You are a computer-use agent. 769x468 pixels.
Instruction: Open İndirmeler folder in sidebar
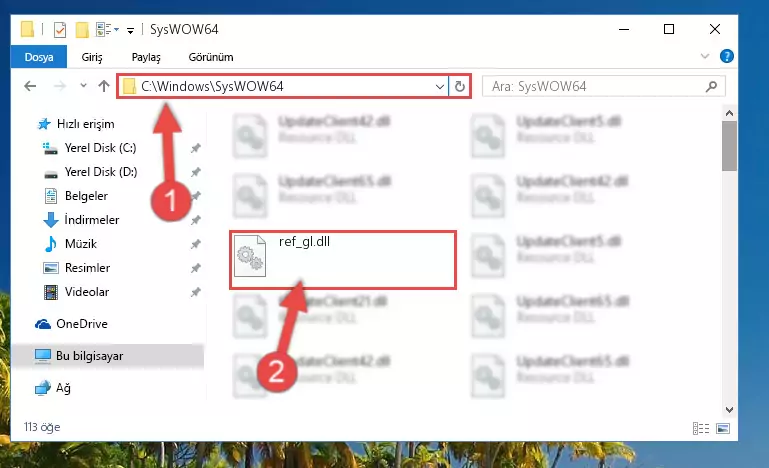[81, 219]
